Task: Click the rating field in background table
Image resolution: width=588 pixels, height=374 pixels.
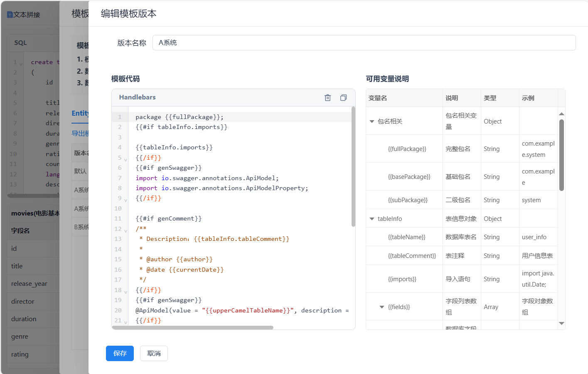Action: pyautogui.click(x=20, y=354)
